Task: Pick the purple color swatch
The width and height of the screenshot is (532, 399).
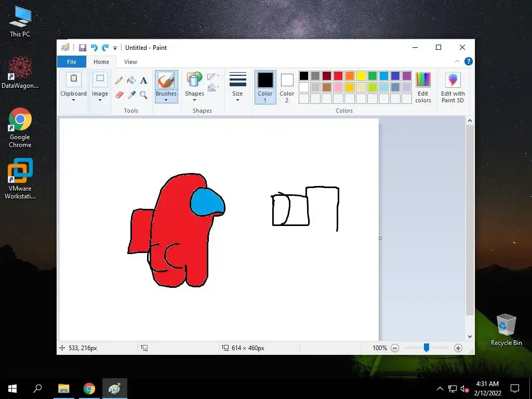Action: pyautogui.click(x=407, y=76)
